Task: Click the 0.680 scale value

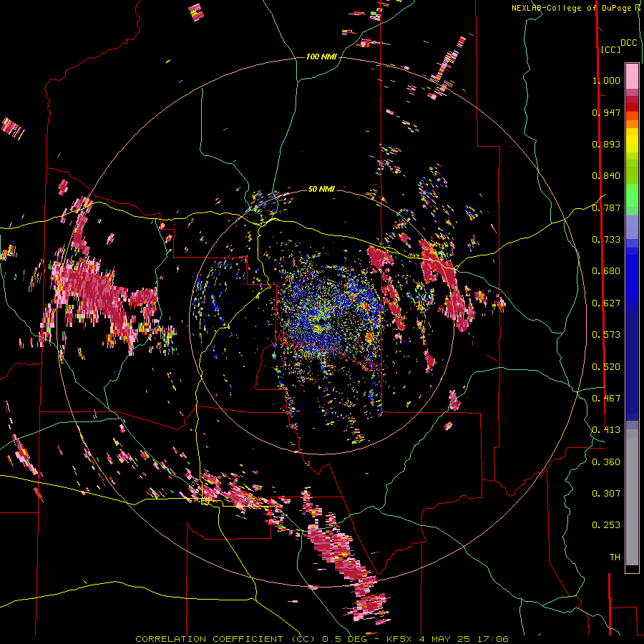Action: pos(606,271)
